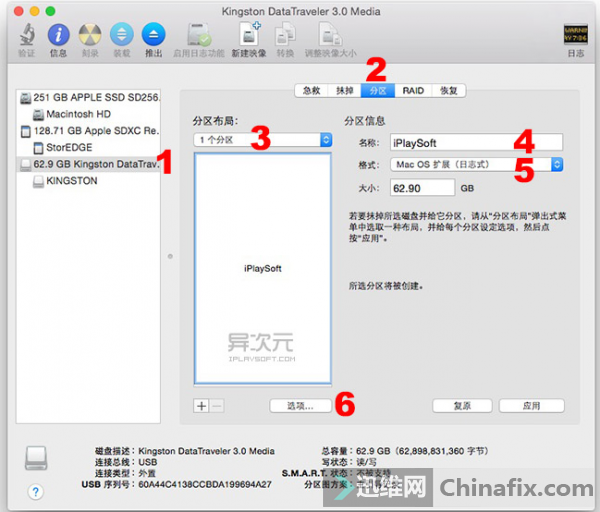
Task: Click the Mount toolbar icon
Action: (122, 34)
